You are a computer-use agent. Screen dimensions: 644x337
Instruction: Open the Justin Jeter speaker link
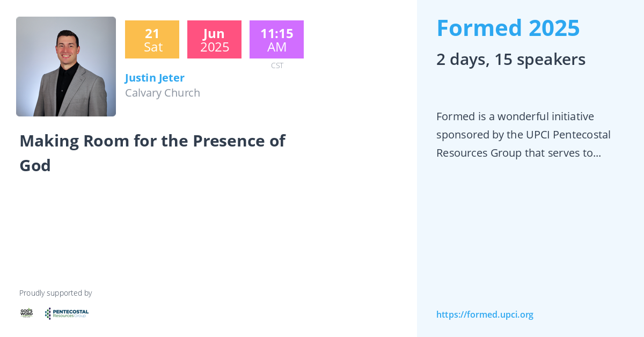point(155,78)
